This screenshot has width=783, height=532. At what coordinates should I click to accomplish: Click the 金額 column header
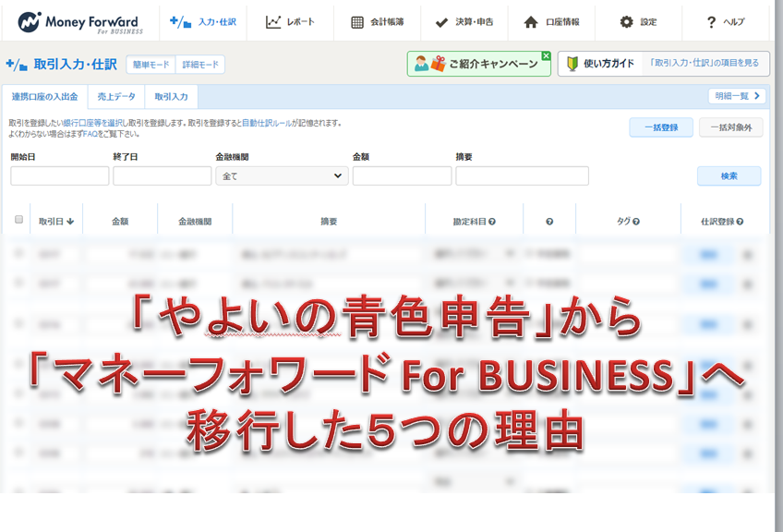(120, 222)
